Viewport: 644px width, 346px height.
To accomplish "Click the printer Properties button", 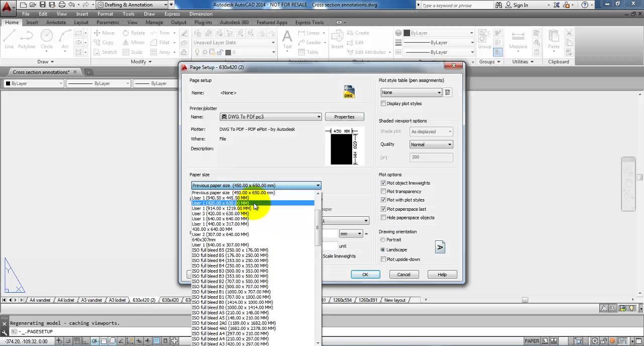I will 344,117.
